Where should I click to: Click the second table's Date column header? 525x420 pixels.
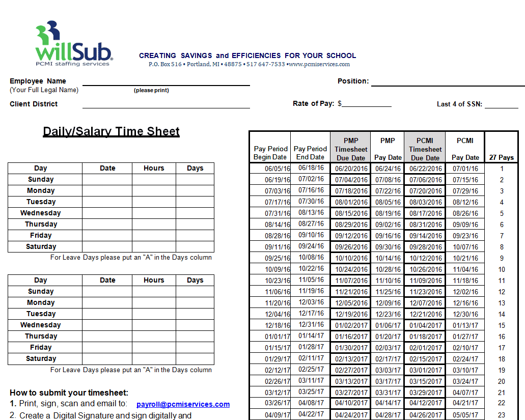point(107,280)
